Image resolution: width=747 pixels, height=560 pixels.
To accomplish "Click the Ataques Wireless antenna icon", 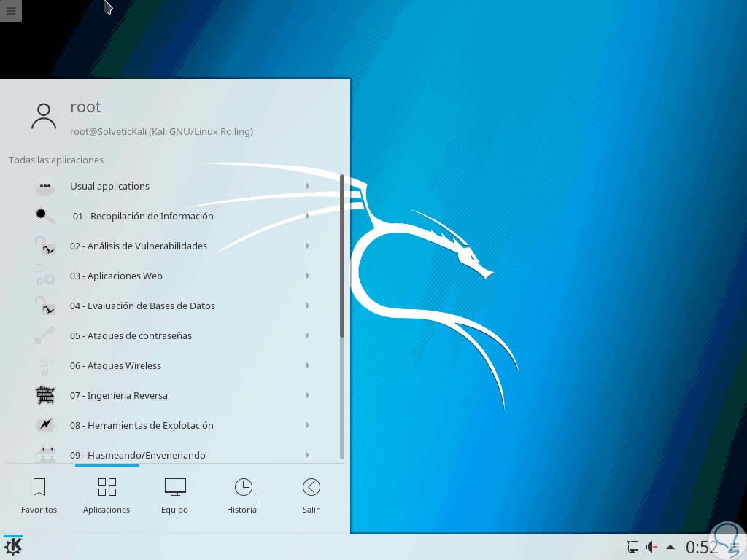I will tap(45, 366).
